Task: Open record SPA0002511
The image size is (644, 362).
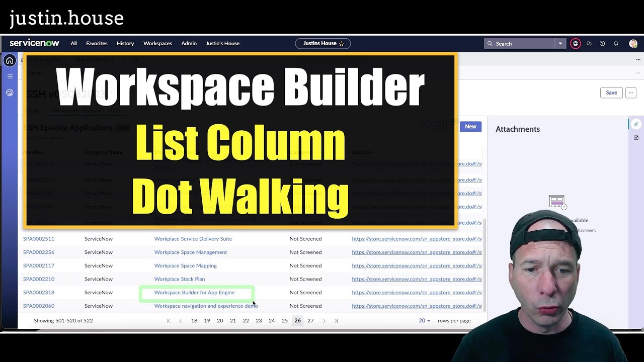Action: [39, 239]
